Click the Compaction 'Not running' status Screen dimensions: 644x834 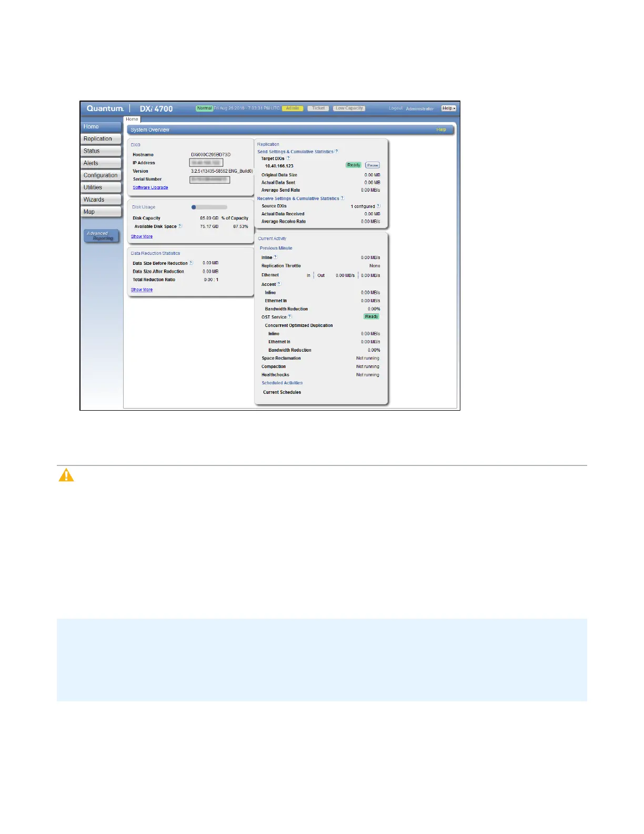click(x=368, y=366)
